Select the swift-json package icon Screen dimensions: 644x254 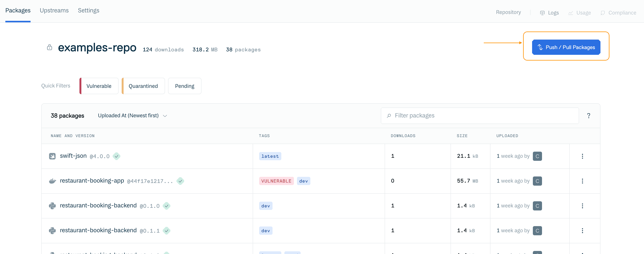pyautogui.click(x=52, y=156)
